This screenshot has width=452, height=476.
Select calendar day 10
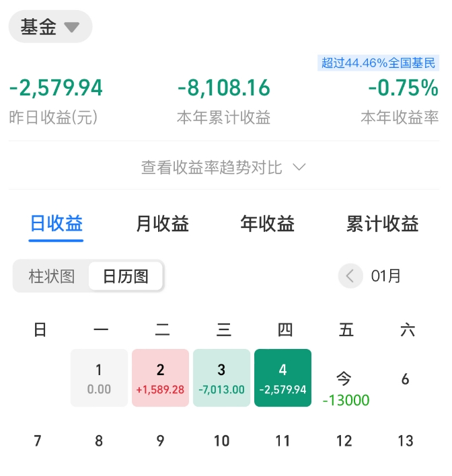[221, 441]
